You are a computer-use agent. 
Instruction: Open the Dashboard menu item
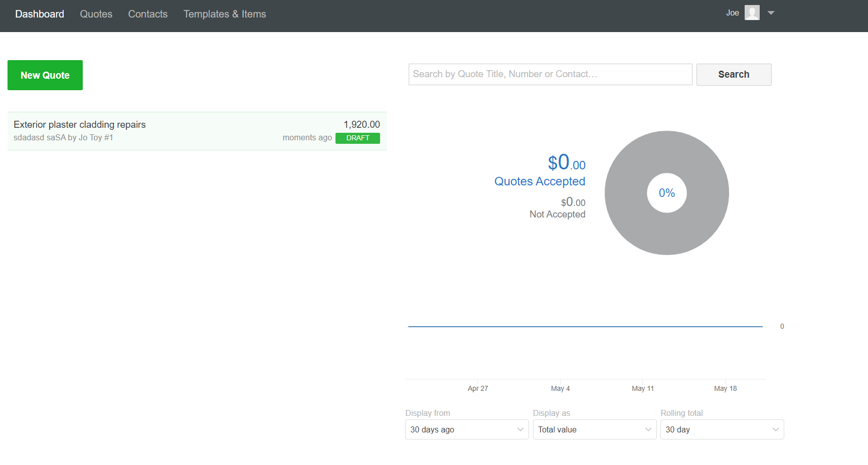click(x=40, y=14)
